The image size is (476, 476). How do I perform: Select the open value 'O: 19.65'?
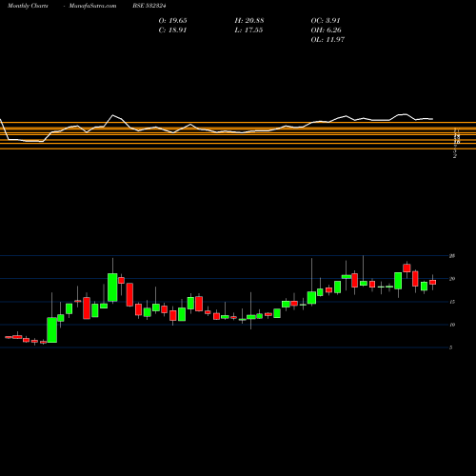pyautogui.click(x=172, y=21)
